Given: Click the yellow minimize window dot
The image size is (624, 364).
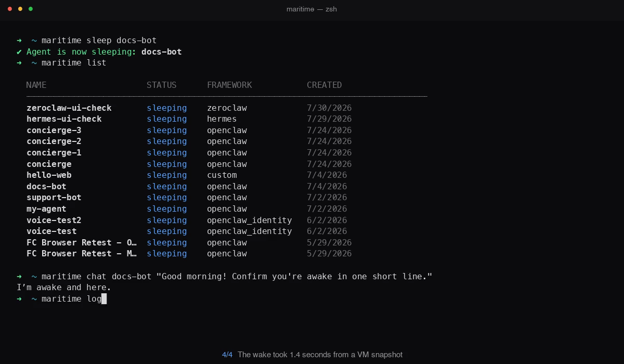Looking at the screenshot, I should (20, 9).
